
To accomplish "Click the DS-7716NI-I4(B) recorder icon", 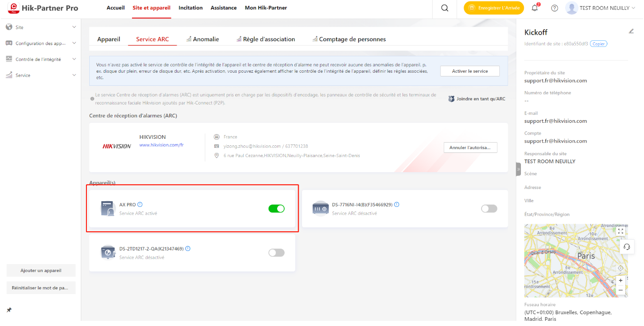I will pyautogui.click(x=321, y=208).
